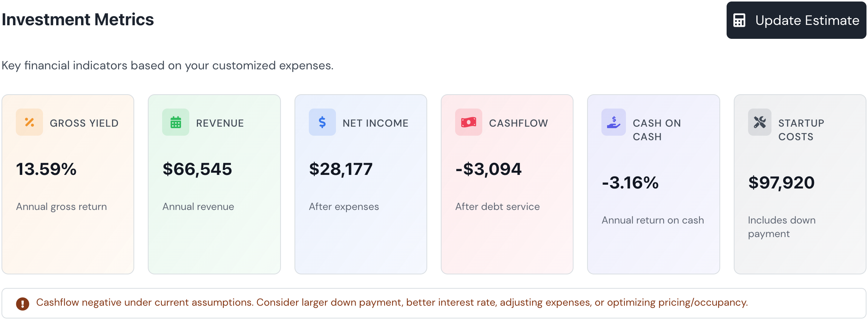Click the 'After debt service' caption
The image size is (868, 320).
(497, 207)
